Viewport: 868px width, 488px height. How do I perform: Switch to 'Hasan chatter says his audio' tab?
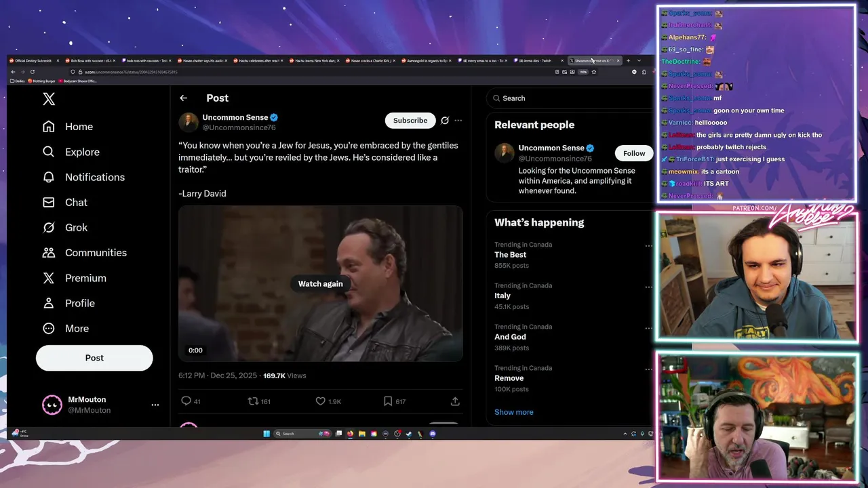[201, 61]
